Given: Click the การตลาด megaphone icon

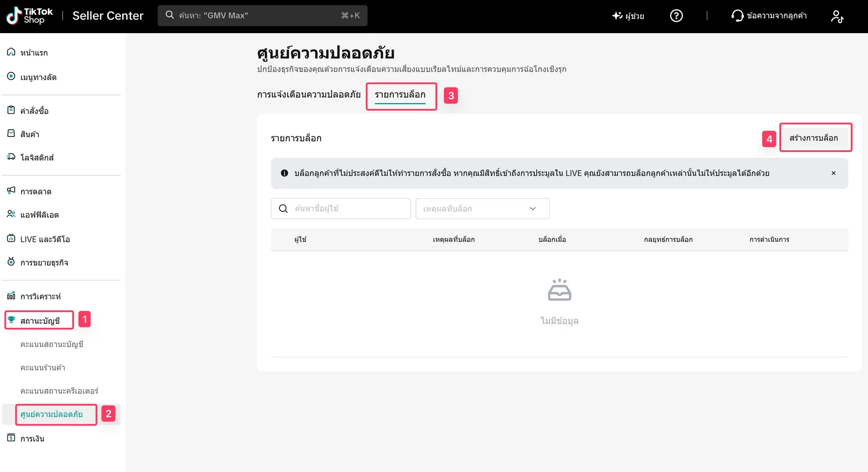Looking at the screenshot, I should [11, 190].
